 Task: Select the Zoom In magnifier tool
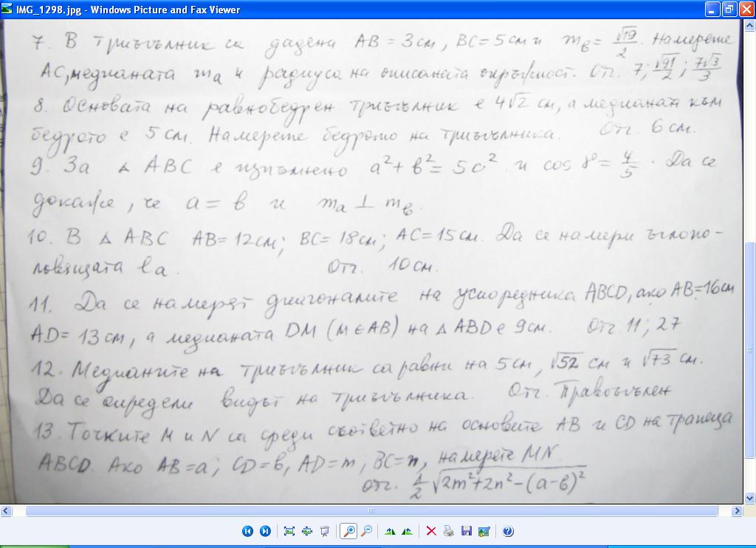[x=348, y=531]
